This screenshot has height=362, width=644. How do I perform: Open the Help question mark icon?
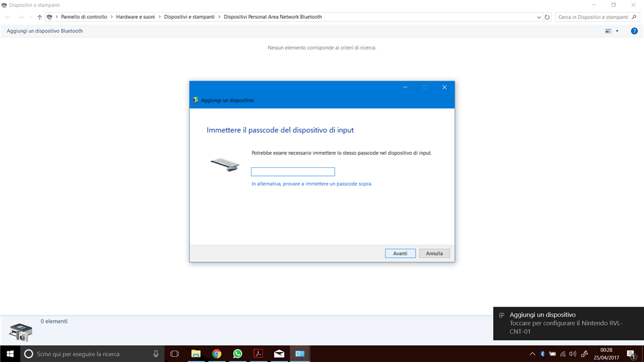tap(634, 31)
